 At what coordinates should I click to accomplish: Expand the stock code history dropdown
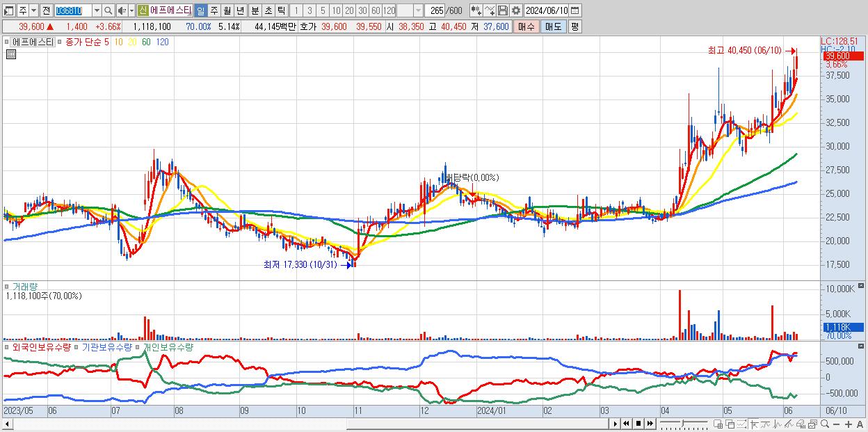(x=97, y=10)
